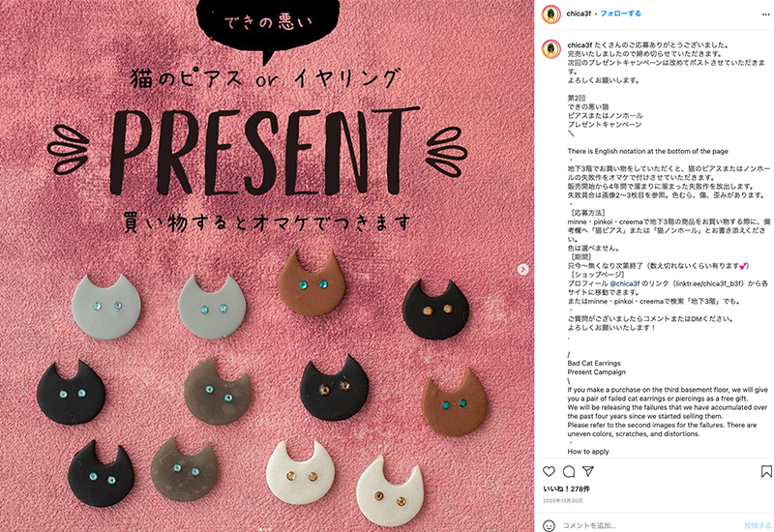Go to next image with carousel arrow

(x=522, y=269)
